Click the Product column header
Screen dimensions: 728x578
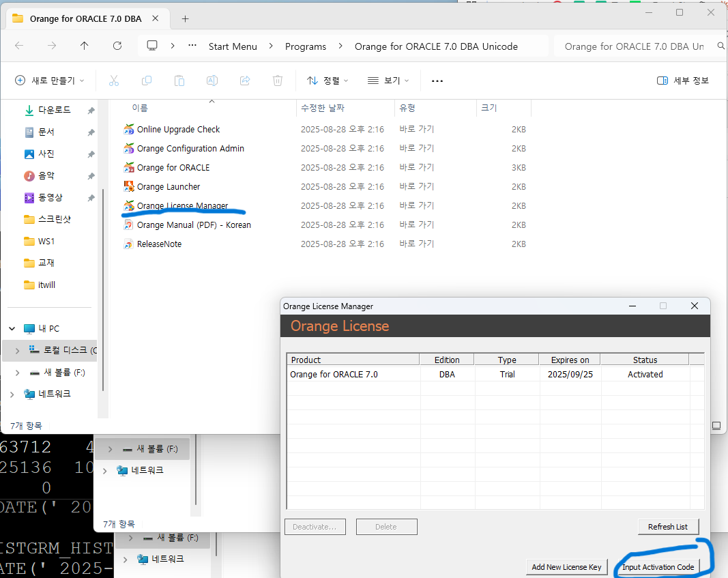click(x=353, y=360)
